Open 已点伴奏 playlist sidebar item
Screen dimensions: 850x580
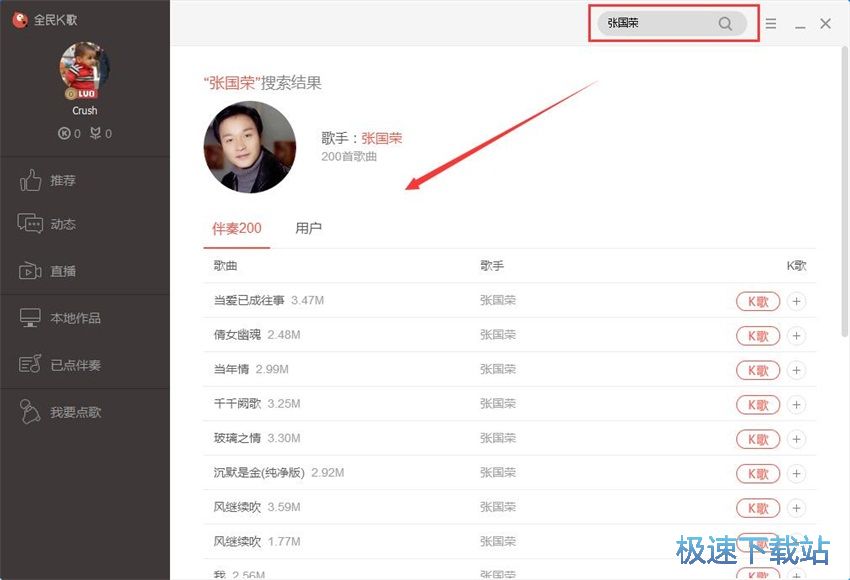60,365
